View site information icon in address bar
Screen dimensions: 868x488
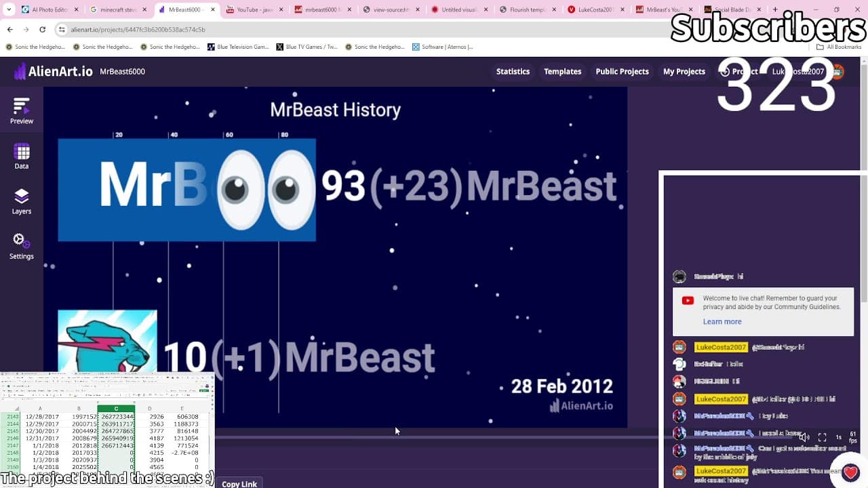pyautogui.click(x=62, y=30)
